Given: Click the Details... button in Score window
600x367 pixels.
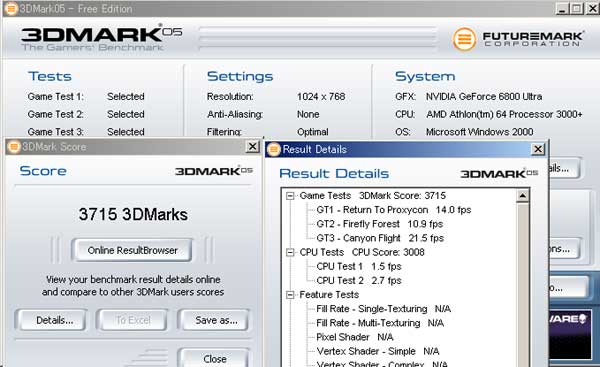Looking at the screenshot, I should pos(51,320).
